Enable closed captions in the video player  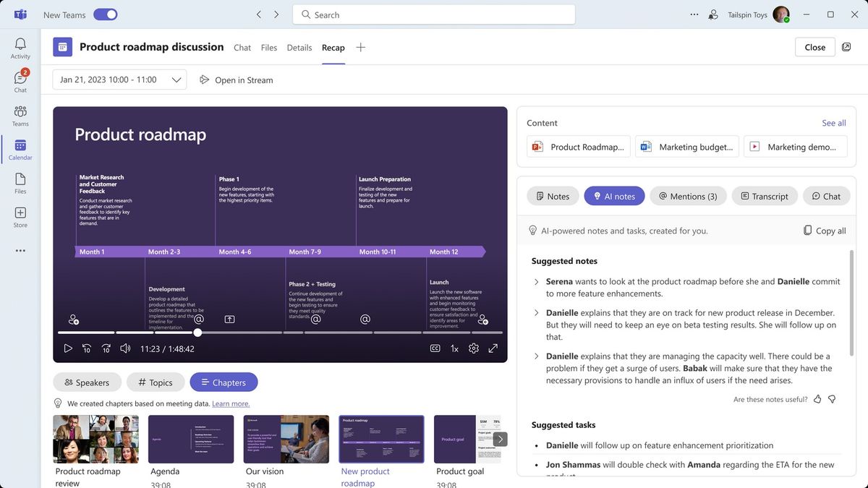coord(435,348)
